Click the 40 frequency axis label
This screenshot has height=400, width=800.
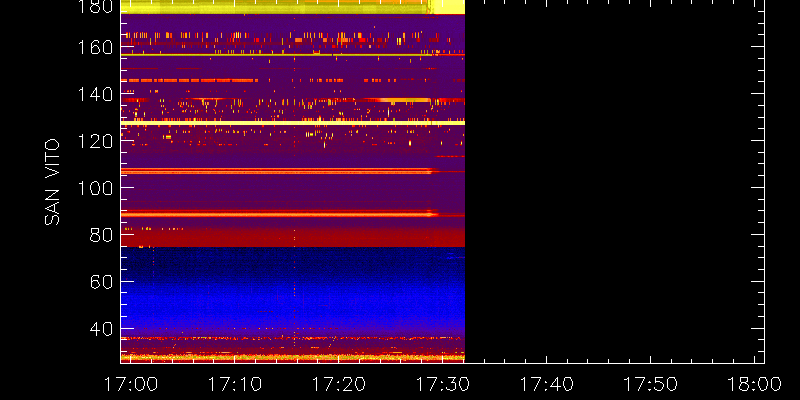pyautogui.click(x=101, y=328)
